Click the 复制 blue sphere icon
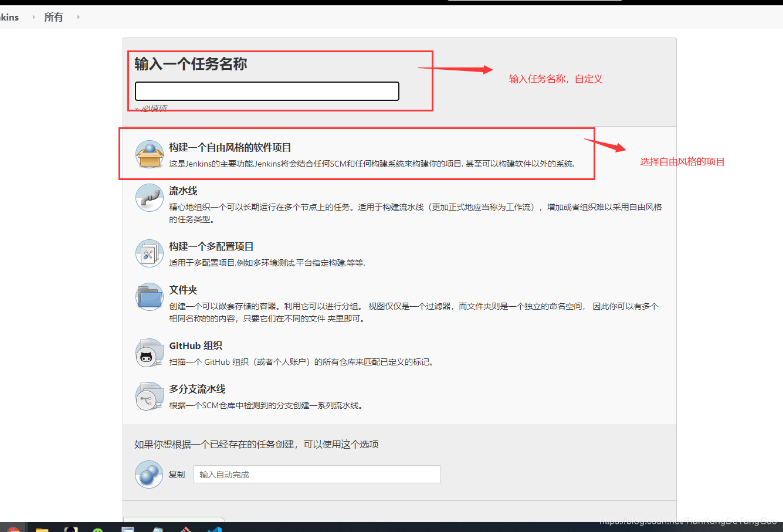This screenshot has width=783, height=532. click(149, 474)
